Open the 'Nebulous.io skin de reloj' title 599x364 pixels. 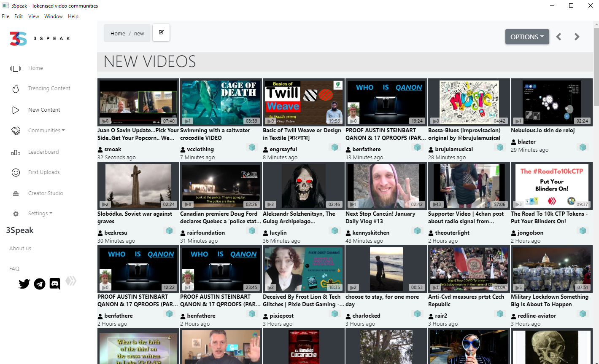tap(543, 131)
